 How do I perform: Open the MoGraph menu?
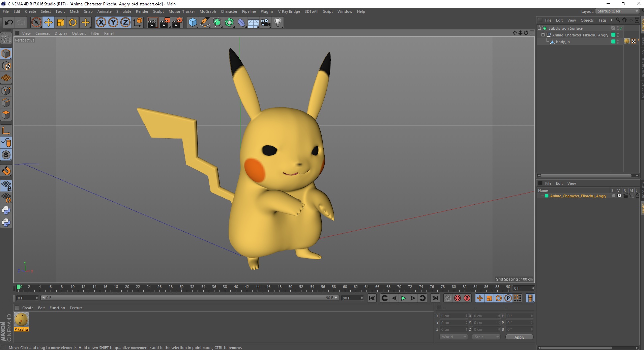tap(208, 11)
